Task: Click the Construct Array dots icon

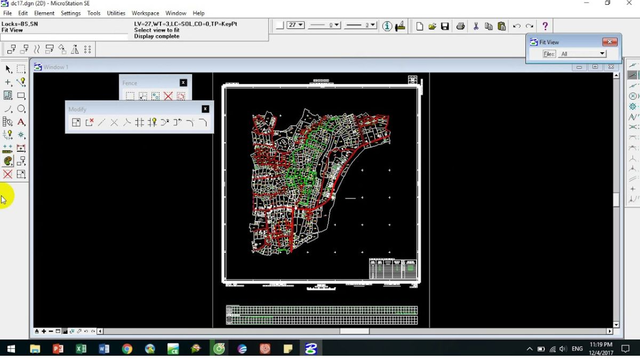Action: (87, 49)
